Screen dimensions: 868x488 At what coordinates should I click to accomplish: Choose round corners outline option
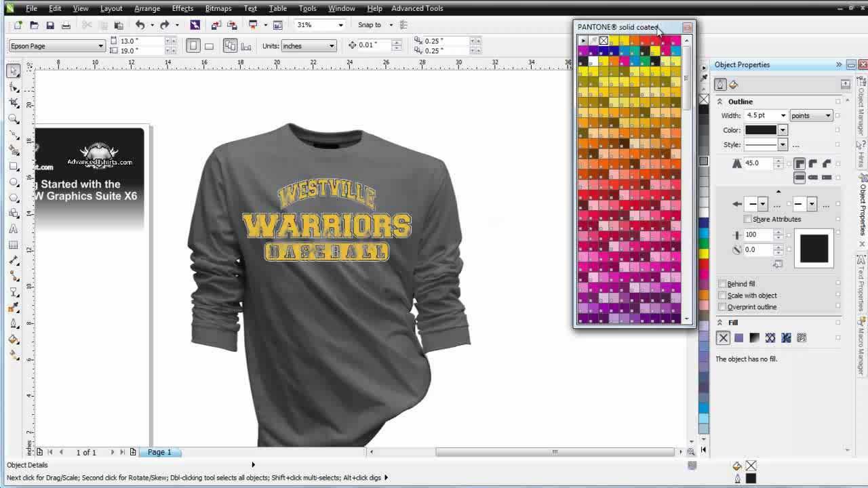point(812,163)
